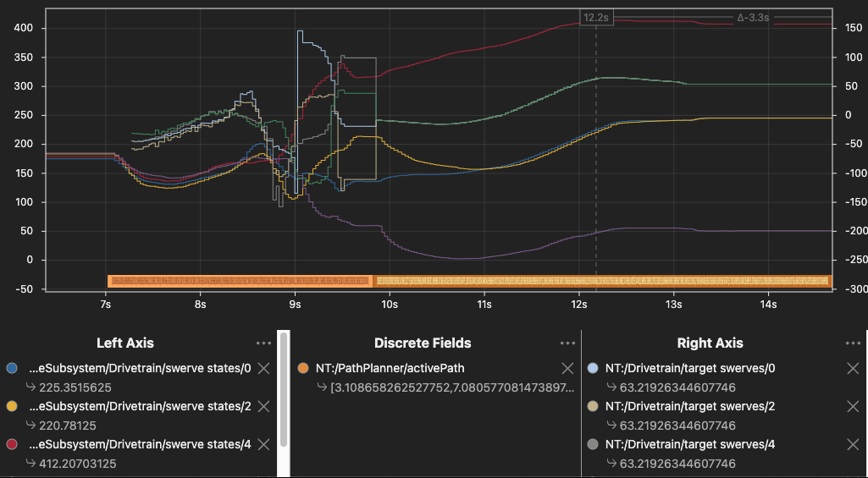This screenshot has width=868, height=478.
Task: Click the 12.2s cursor time label
Action: [596, 18]
